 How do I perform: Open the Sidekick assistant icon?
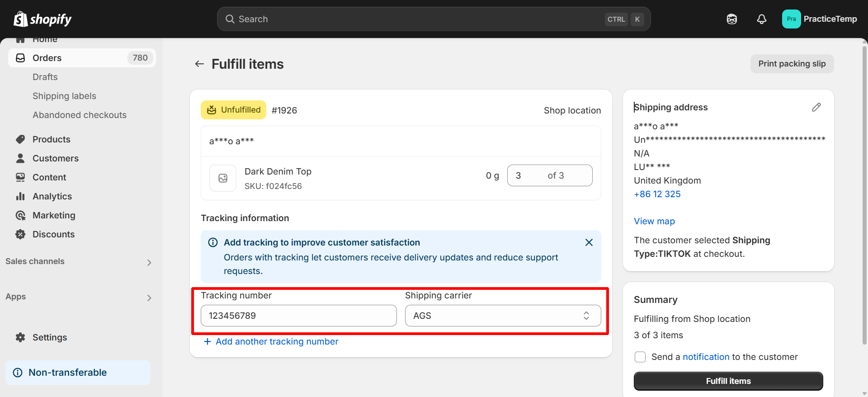click(x=732, y=19)
